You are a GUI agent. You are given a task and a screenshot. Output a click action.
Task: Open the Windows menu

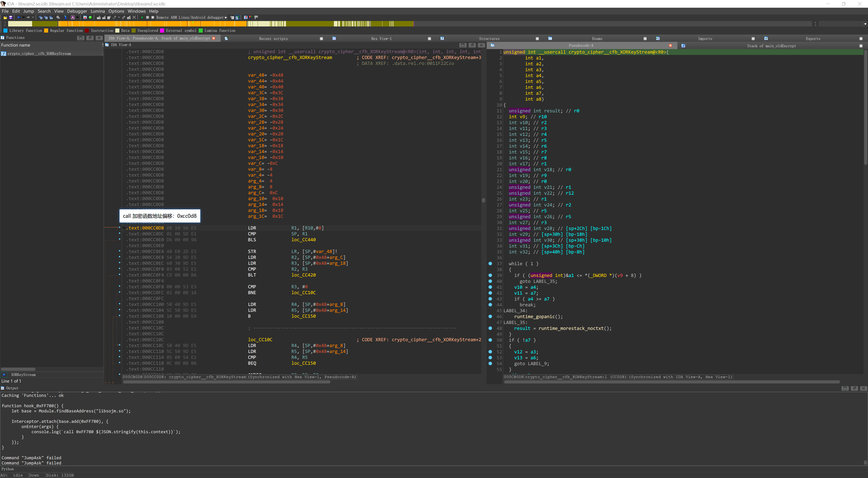click(137, 11)
